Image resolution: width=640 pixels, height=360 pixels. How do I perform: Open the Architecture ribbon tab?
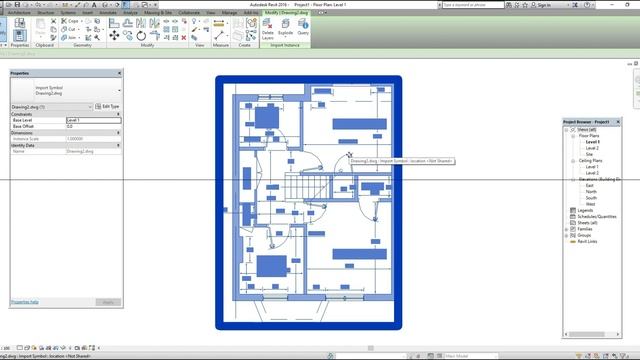click(x=19, y=13)
